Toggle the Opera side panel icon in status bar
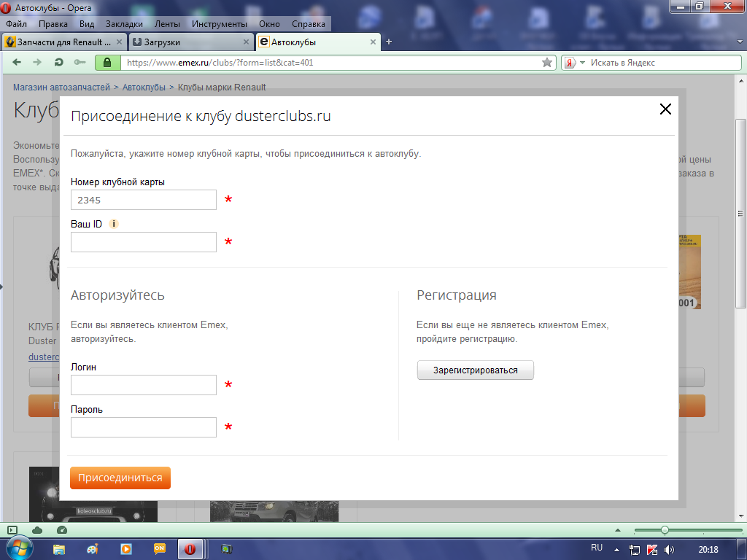This screenshot has height=560, width=747. [x=12, y=530]
